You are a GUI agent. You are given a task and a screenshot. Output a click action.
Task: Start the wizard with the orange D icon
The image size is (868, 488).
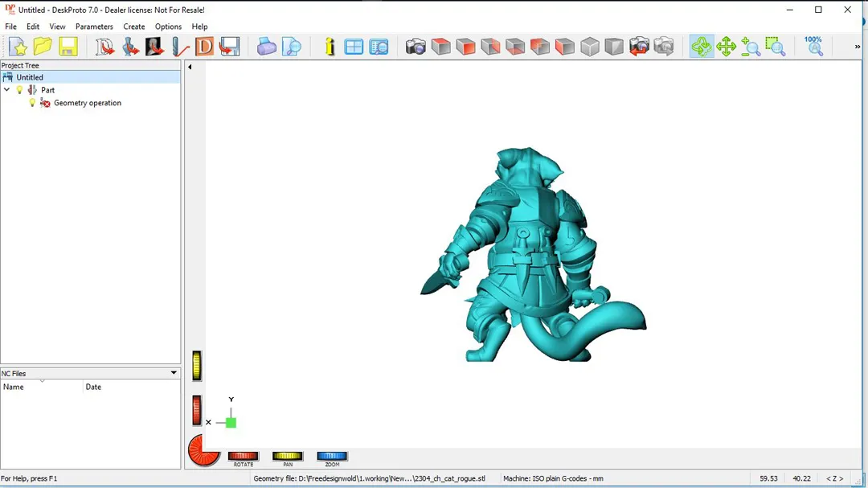(x=204, y=47)
